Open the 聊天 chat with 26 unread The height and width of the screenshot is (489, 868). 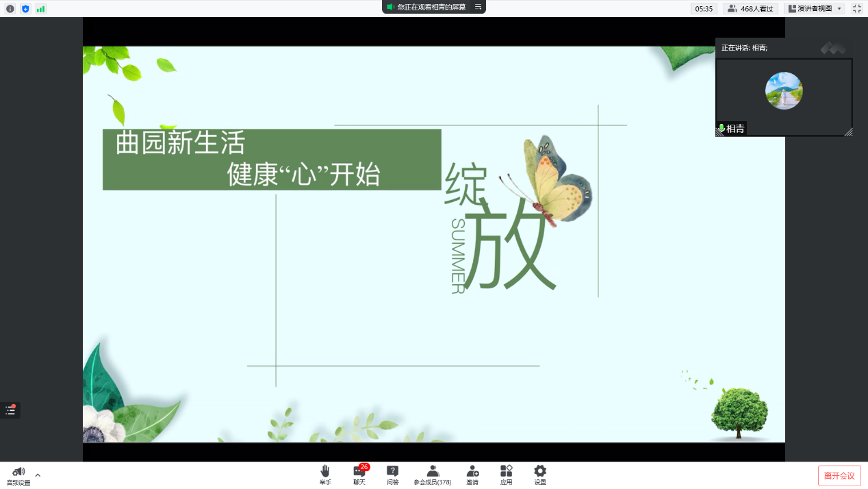click(x=359, y=474)
